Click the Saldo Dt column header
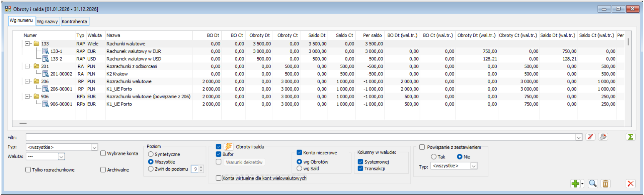 (316, 35)
